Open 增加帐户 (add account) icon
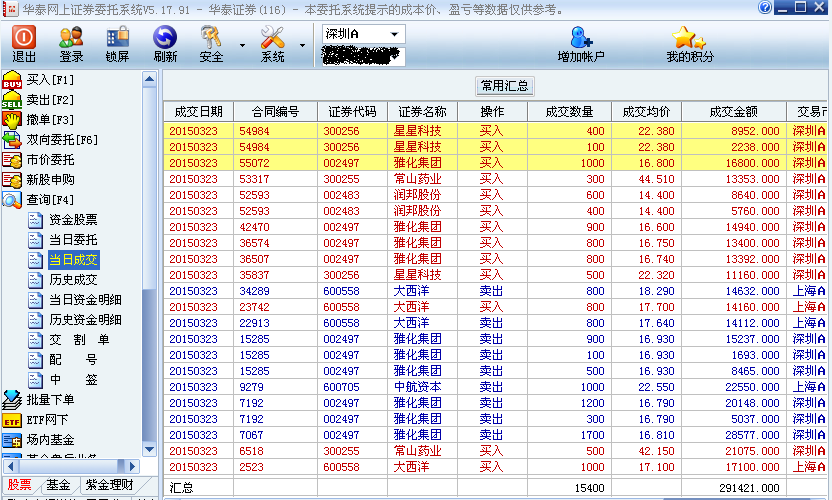 click(581, 44)
